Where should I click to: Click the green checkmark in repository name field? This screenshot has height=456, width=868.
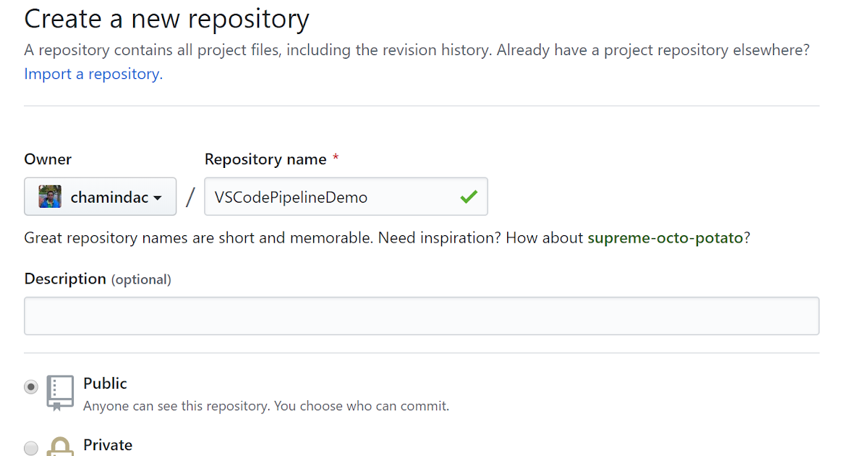coord(469,196)
